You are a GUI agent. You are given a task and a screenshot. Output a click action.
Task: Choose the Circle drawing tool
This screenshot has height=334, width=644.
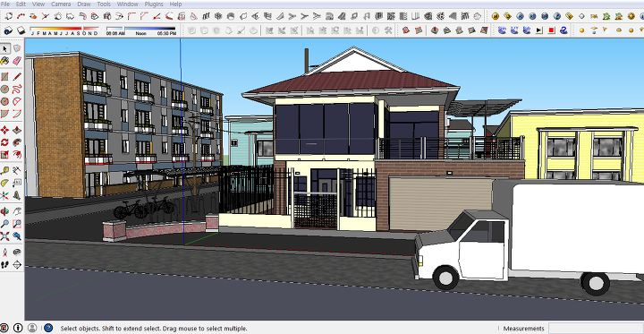(5, 90)
